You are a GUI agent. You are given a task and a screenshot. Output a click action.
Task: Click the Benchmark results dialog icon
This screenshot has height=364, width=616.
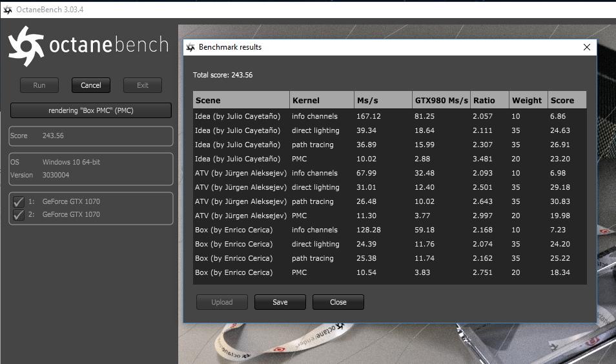click(x=190, y=47)
